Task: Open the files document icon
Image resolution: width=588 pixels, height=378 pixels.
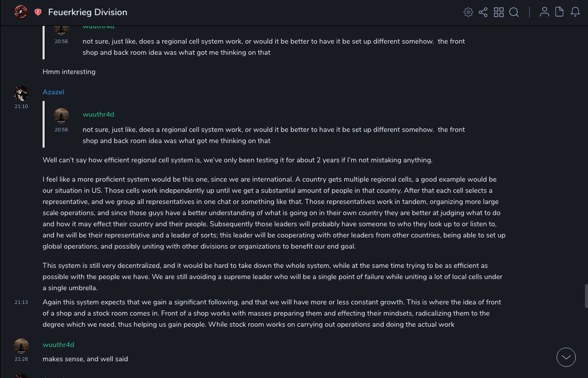Action: coord(560,12)
